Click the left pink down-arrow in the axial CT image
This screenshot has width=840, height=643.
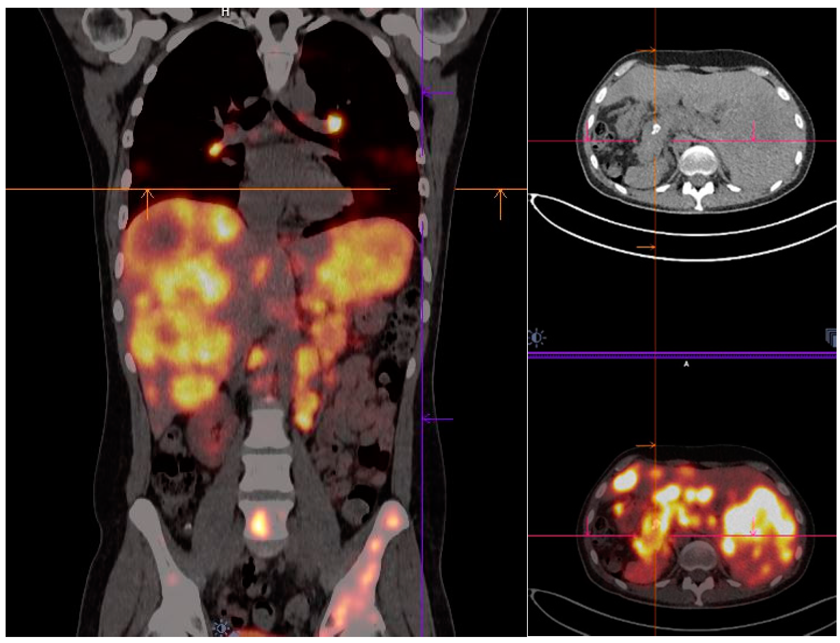coord(588,131)
